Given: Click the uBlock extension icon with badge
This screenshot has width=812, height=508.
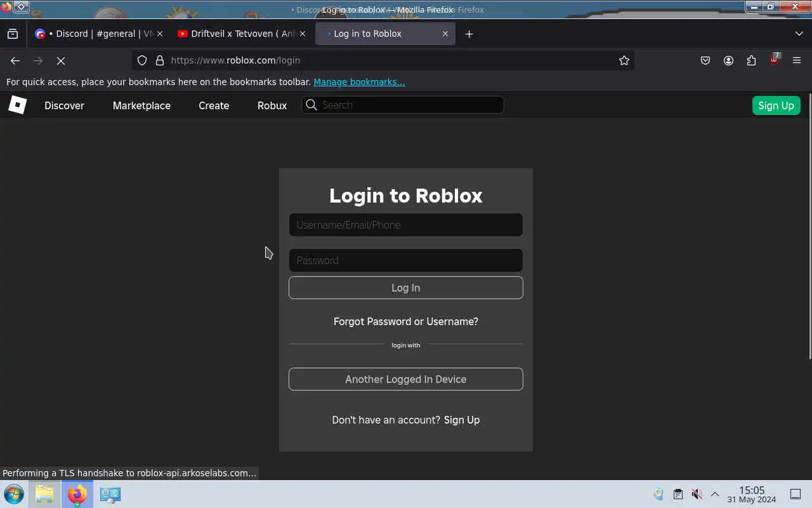Looking at the screenshot, I should [x=774, y=60].
